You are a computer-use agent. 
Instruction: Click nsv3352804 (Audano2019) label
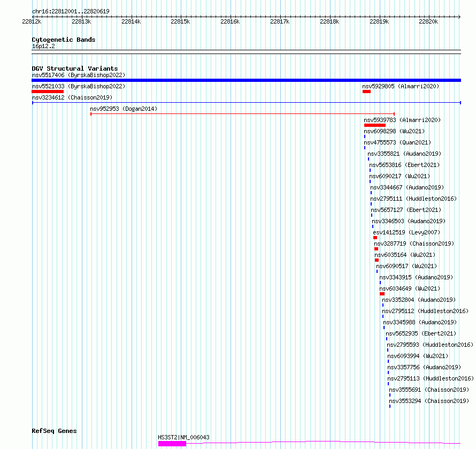419,300
